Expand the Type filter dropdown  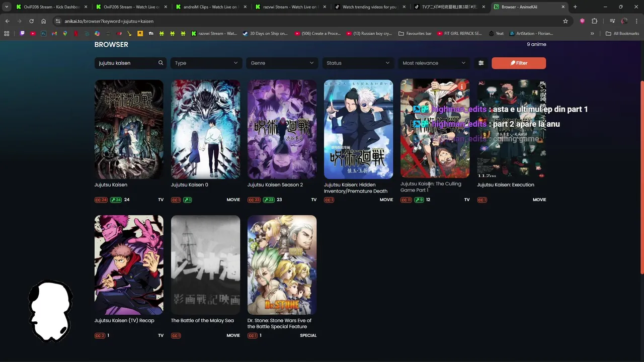(206, 63)
